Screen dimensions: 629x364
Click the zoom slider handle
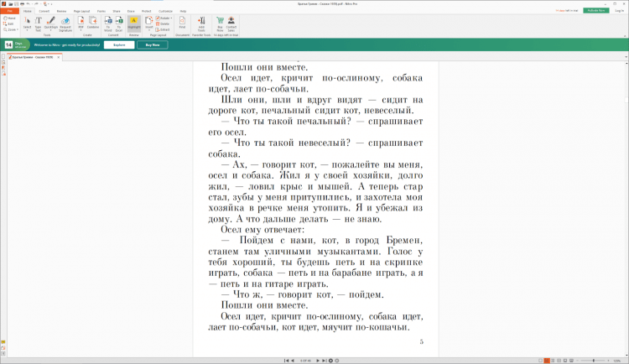(594, 361)
